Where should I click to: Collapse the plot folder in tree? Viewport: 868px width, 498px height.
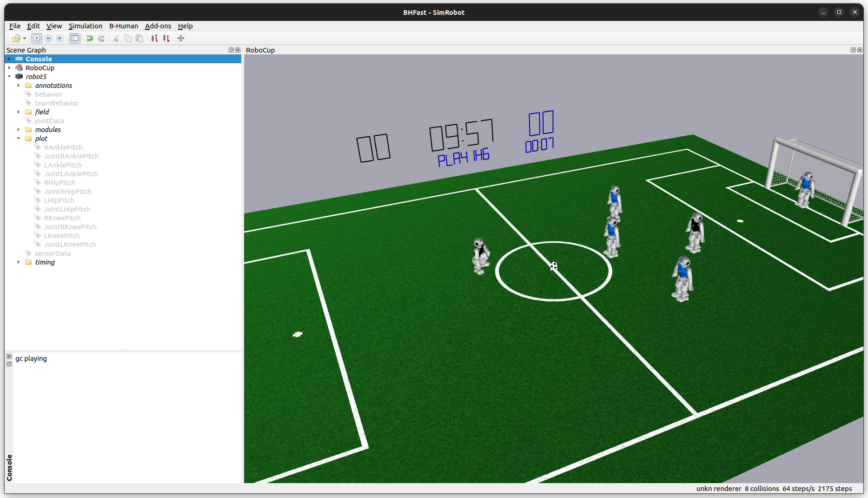(x=19, y=139)
